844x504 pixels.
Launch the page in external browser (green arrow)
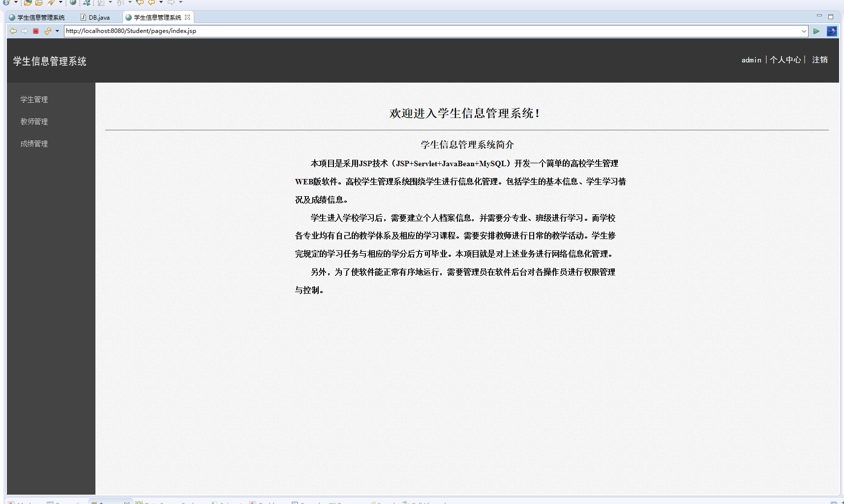coord(816,31)
